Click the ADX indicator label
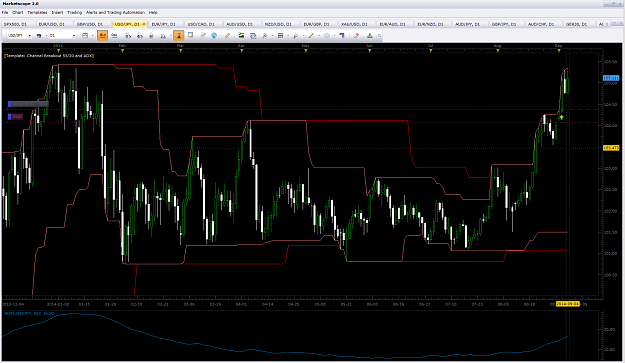The height and width of the screenshot is (363, 625). tap(29, 314)
